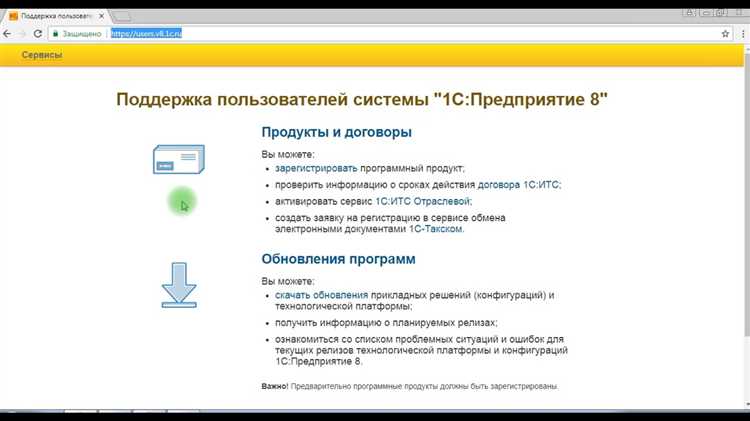Screen dimensions: 750x421
Task: Go forward with the browser forward arrow
Action: [22, 33]
